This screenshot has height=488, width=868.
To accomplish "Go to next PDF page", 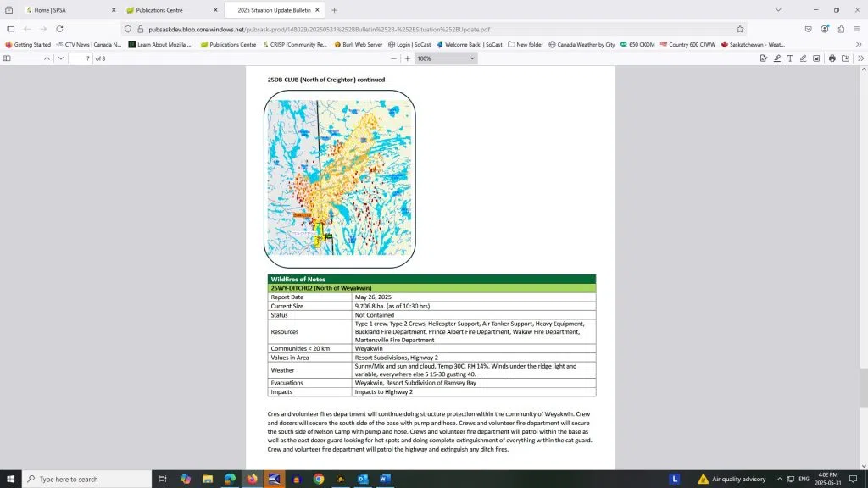I will (x=59, y=58).
